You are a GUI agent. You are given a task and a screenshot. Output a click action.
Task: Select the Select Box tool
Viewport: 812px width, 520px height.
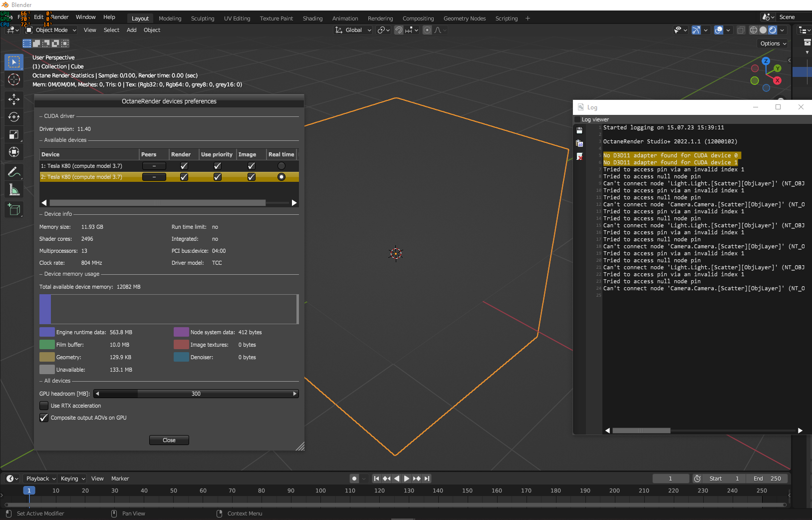point(14,62)
